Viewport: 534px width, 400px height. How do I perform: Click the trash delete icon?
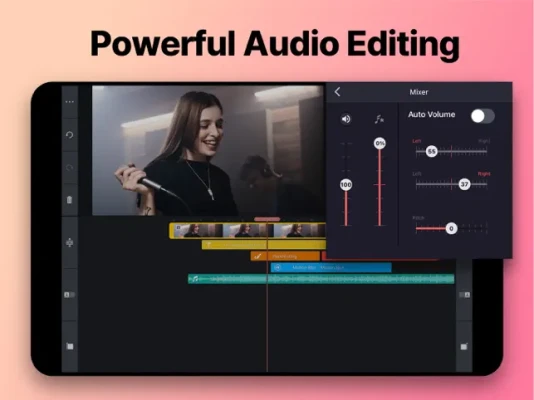tap(69, 200)
